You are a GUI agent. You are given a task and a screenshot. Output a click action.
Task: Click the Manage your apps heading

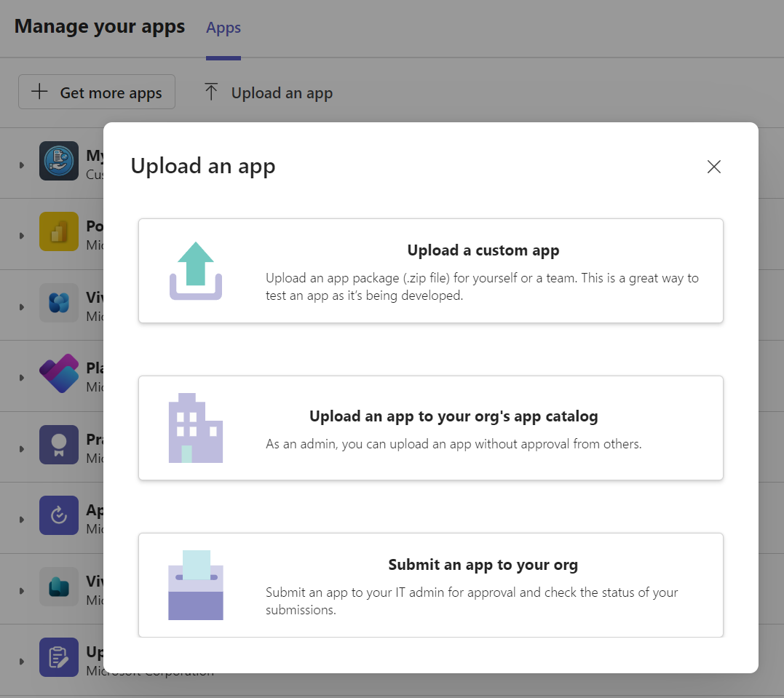[99, 26]
